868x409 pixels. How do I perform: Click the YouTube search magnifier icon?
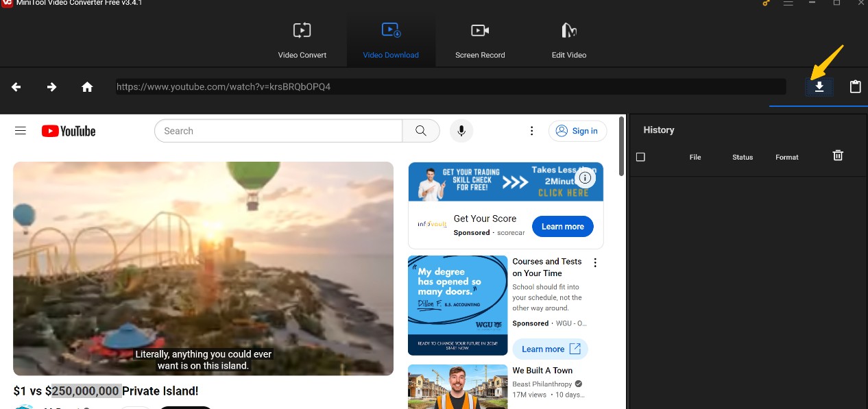pos(421,130)
